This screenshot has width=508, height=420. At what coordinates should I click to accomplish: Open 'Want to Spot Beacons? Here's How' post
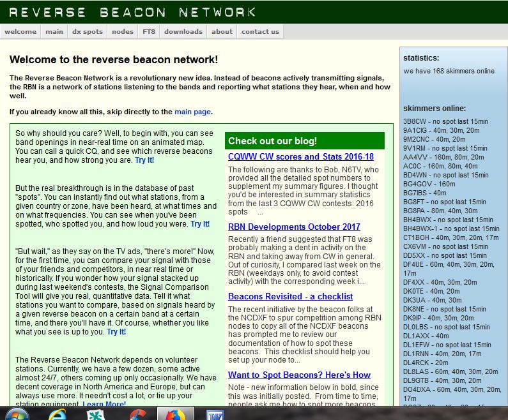(299, 375)
